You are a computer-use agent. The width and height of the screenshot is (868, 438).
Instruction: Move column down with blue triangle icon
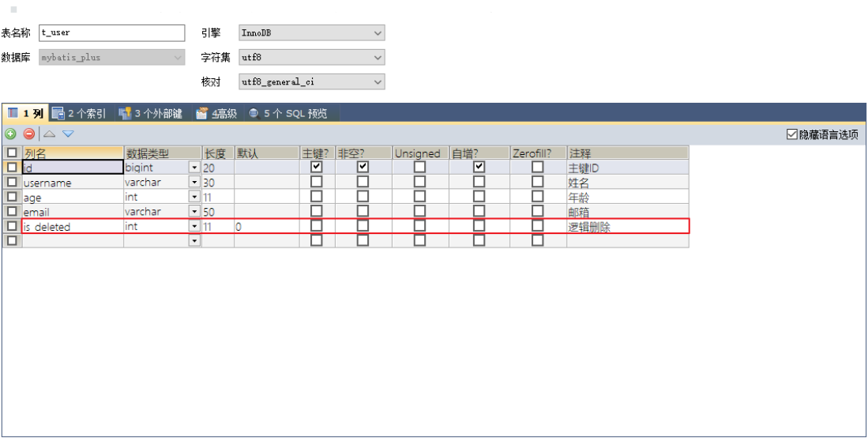point(68,134)
